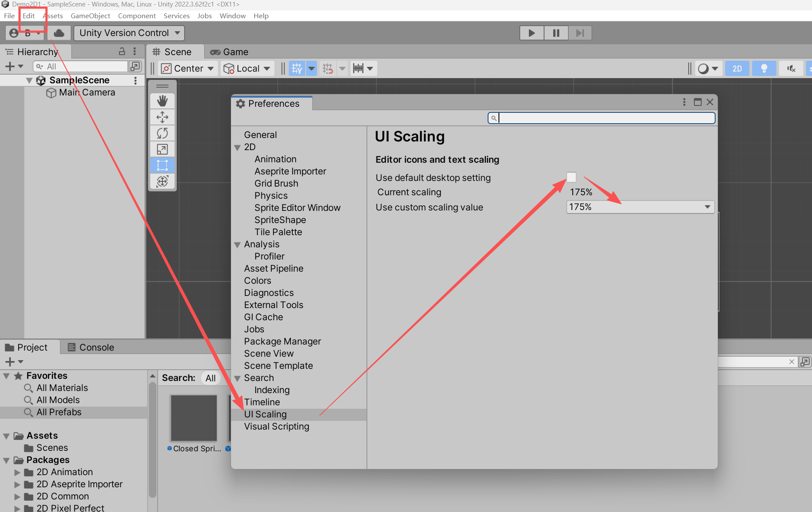Open the ruler snapping settings icon
Screen dimensions: 812x512
click(x=358, y=69)
